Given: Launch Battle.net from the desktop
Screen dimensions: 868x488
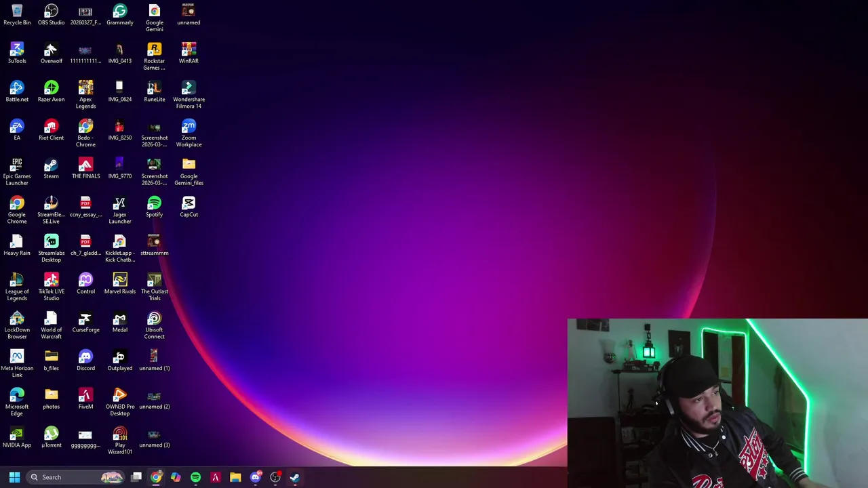Looking at the screenshot, I should pyautogui.click(x=17, y=92).
